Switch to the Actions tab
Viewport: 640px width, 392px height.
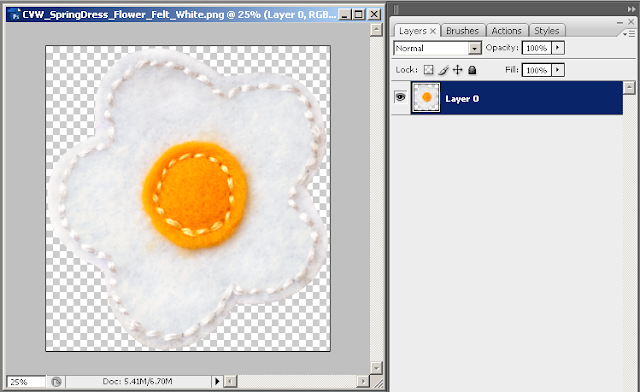point(507,31)
